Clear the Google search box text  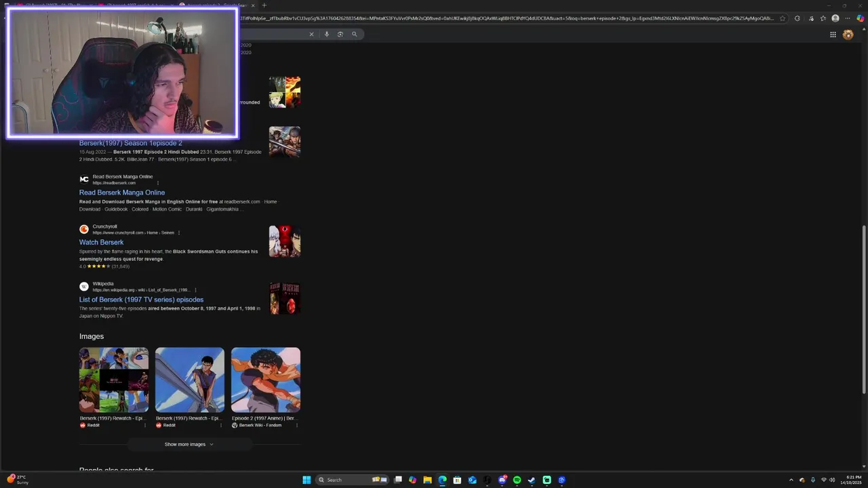[x=311, y=34]
